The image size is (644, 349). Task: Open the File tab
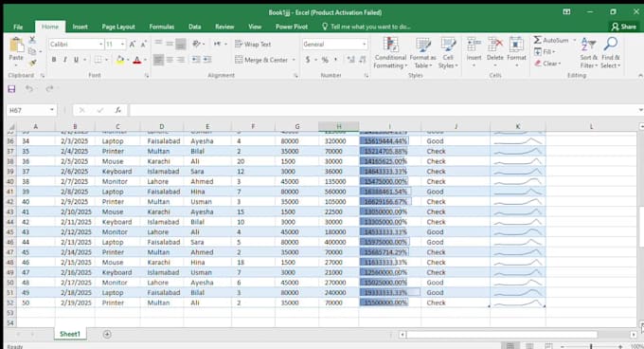tap(18, 27)
